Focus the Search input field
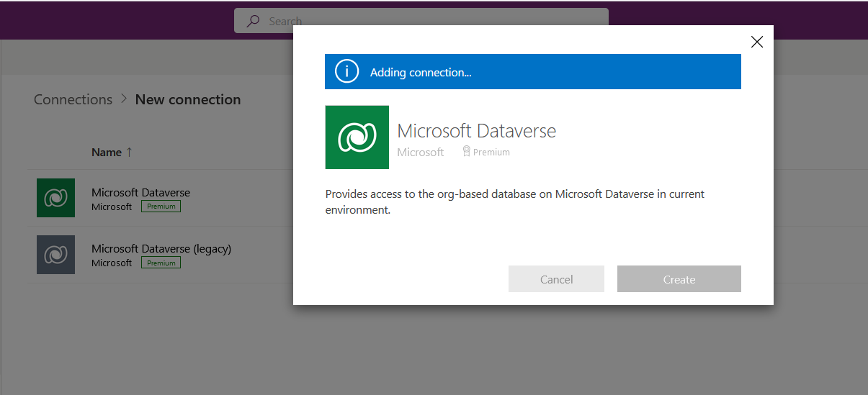The image size is (868, 395). pos(421,21)
